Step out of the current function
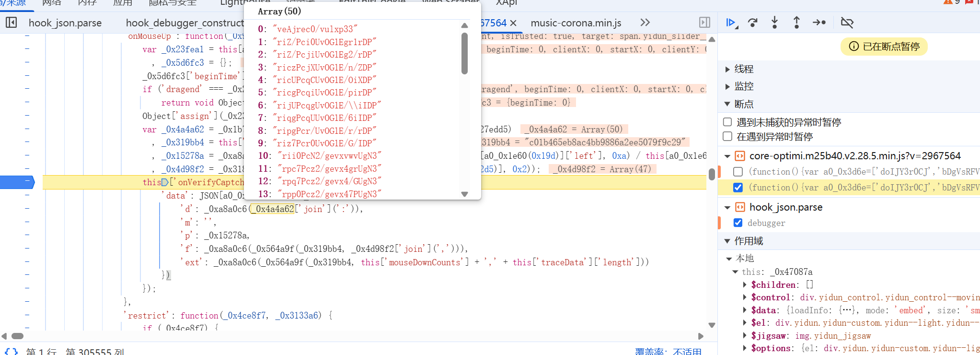 (796, 23)
